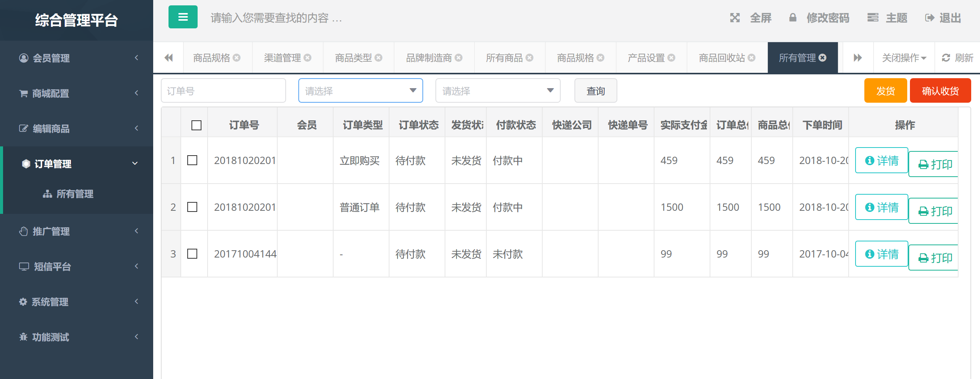Click the fullscreen icon labeled 全屏

click(x=735, y=18)
